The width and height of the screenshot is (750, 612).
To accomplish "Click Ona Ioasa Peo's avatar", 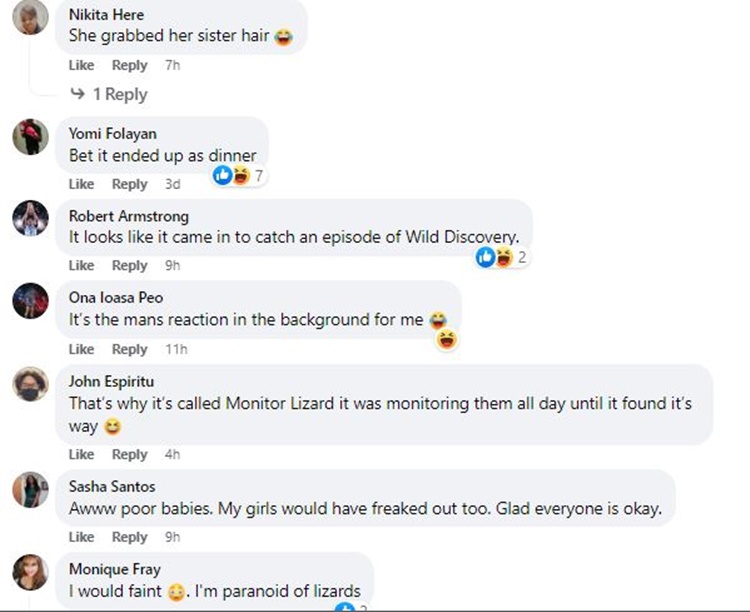I will pos(30,301).
